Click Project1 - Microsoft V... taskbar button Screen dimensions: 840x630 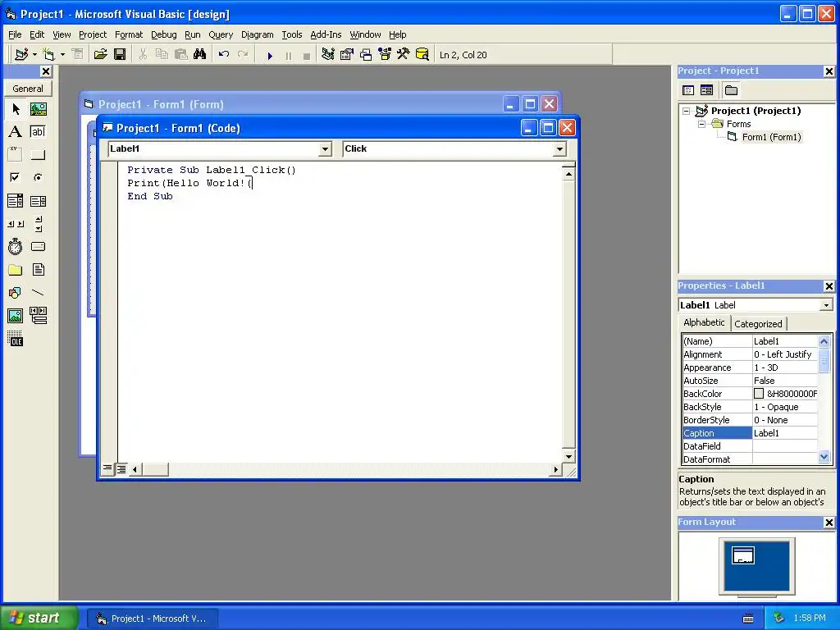click(152, 619)
